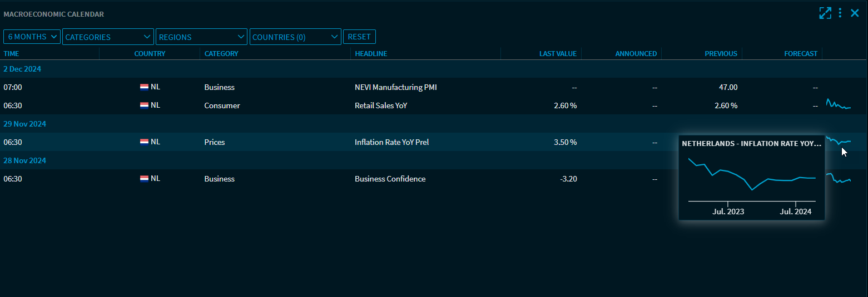Click the LAST VALUE column header
The image size is (868, 297).
[558, 54]
